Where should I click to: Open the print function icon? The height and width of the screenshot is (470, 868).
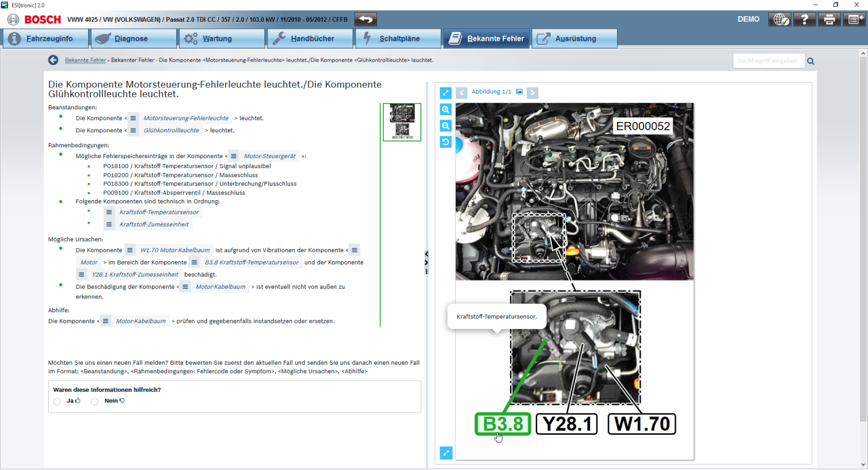click(829, 19)
